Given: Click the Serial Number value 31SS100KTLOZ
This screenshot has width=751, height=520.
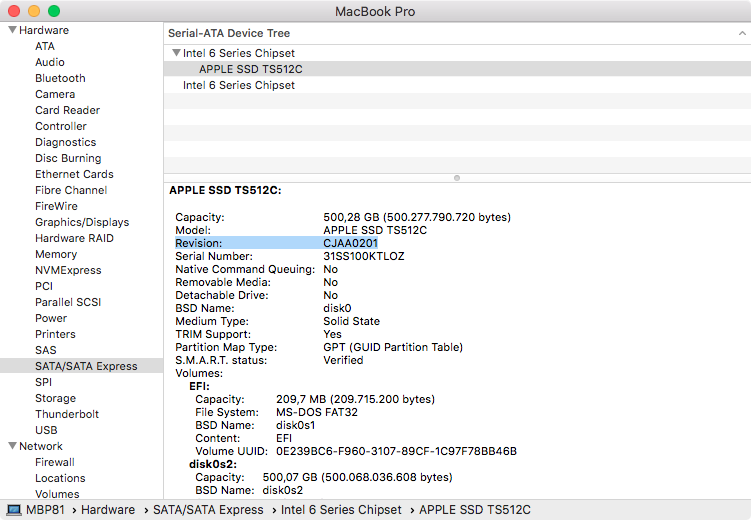Looking at the screenshot, I should (364, 256).
